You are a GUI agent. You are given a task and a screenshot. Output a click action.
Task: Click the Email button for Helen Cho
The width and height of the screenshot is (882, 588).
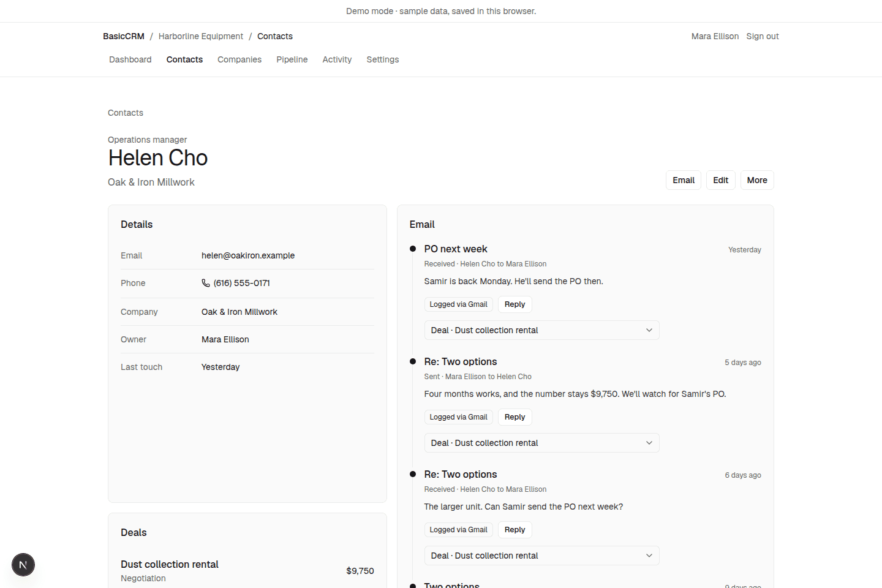(684, 180)
